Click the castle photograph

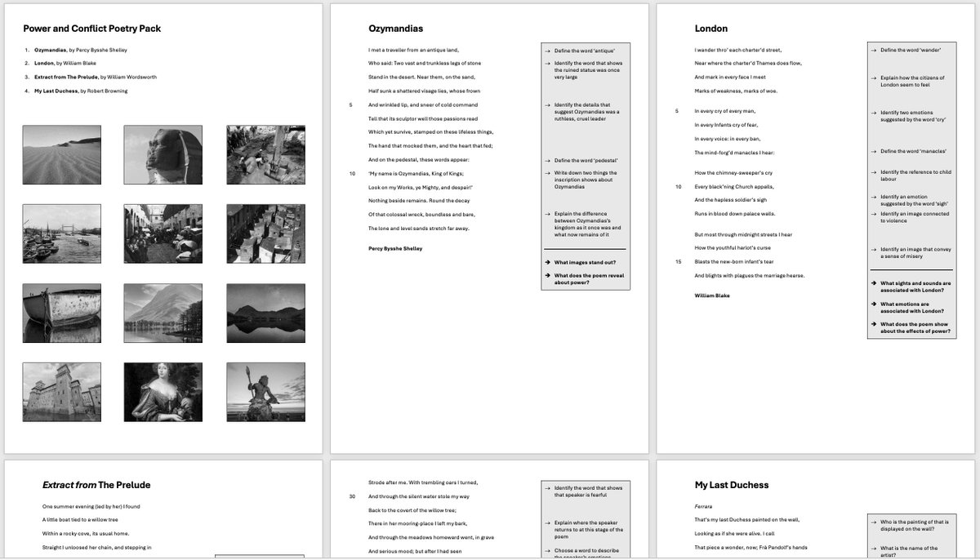click(62, 392)
